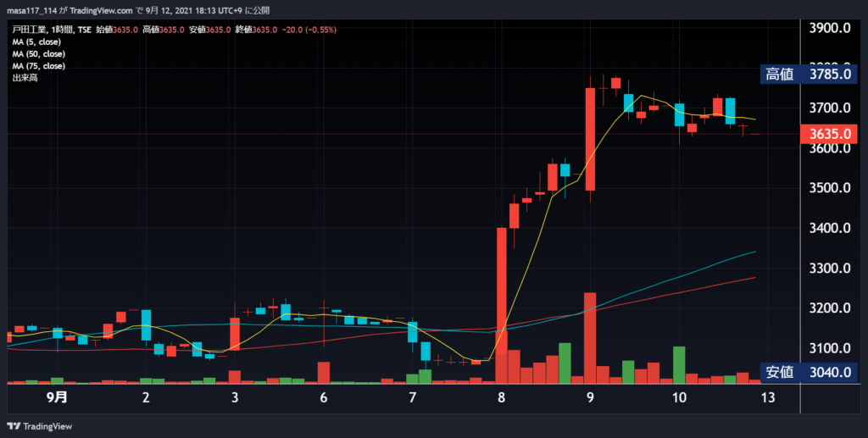This screenshot has width=868, height=438.
Task: Click the 3200.0 price axis value
Action: (x=830, y=308)
